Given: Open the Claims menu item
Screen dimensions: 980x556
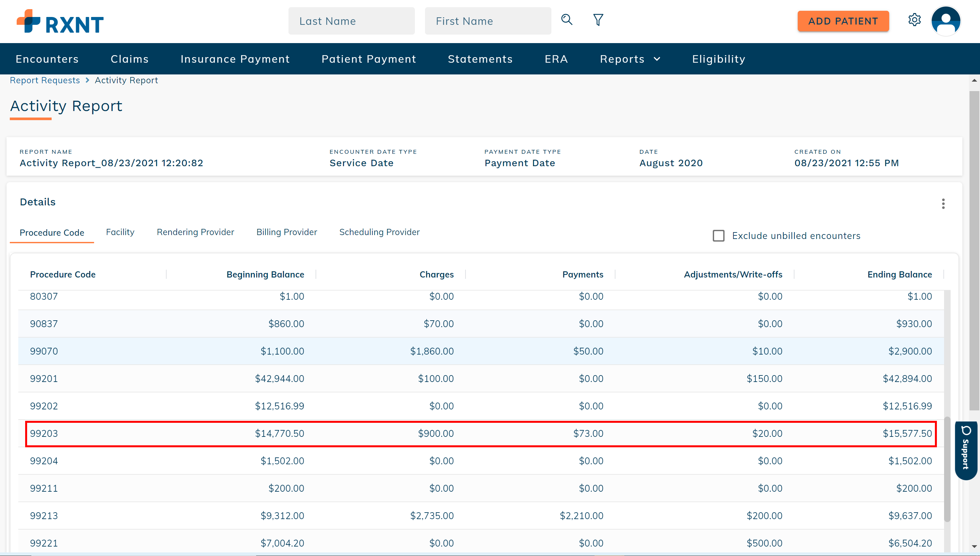Looking at the screenshot, I should click(x=129, y=59).
